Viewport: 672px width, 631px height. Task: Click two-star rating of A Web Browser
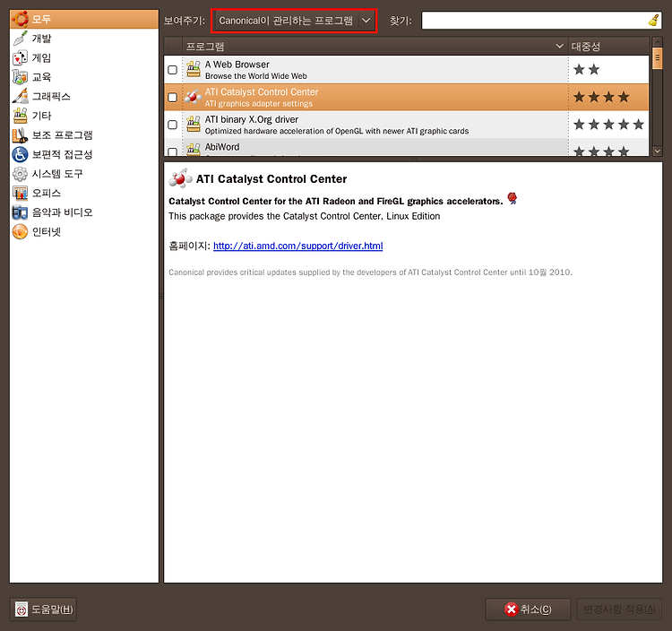(x=586, y=69)
